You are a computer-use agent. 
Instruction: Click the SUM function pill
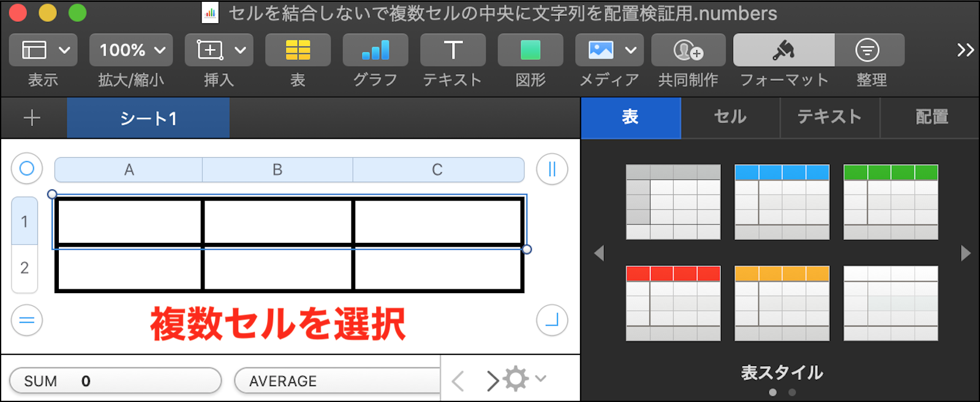coord(115,381)
